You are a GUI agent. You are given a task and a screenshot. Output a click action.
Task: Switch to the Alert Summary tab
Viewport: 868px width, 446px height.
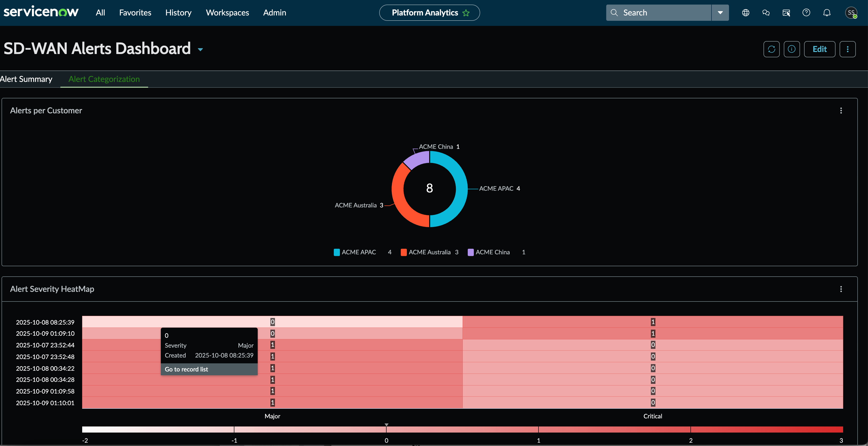[26, 79]
